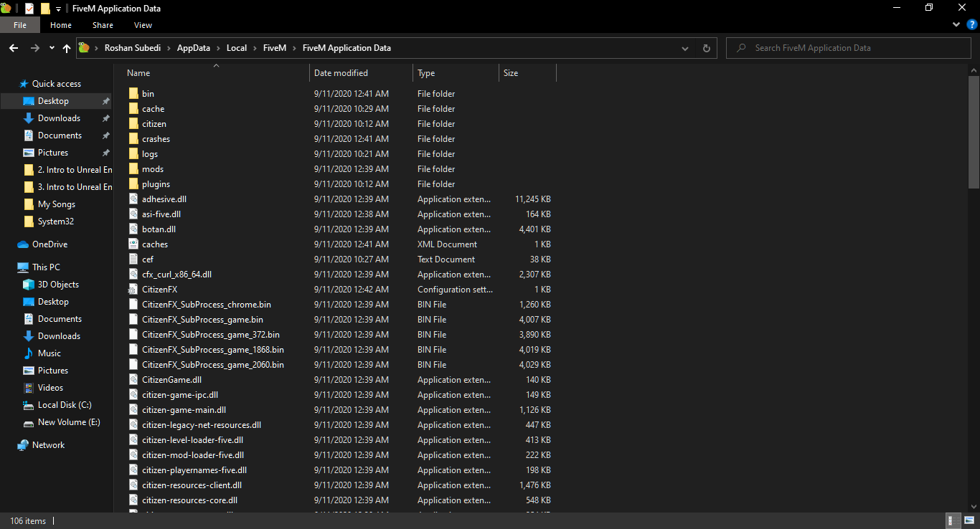Click the New folder quick access icon
The width and height of the screenshot is (980, 529).
(45, 9)
